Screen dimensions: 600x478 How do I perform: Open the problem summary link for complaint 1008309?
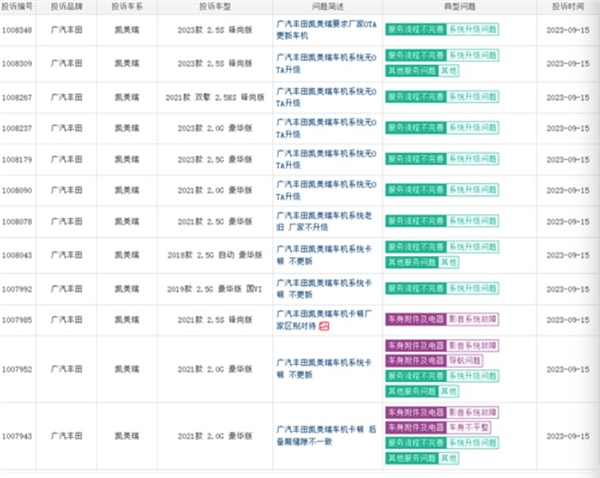326,64
